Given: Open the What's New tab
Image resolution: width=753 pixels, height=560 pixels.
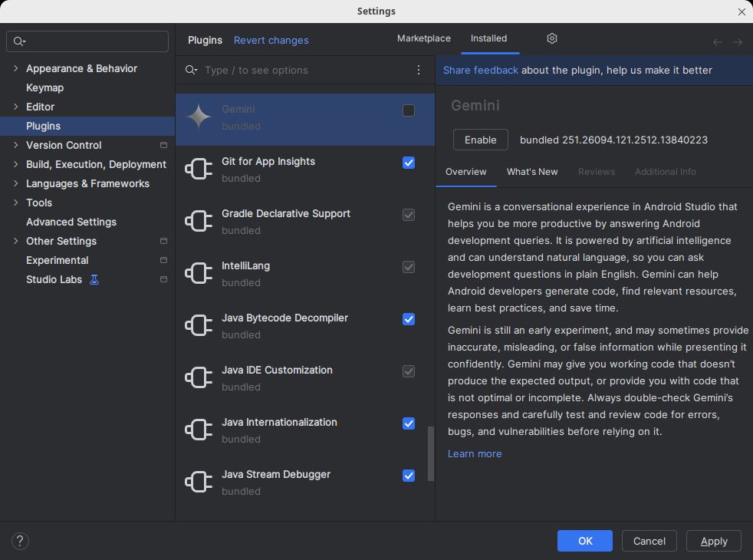Looking at the screenshot, I should tap(532, 172).
